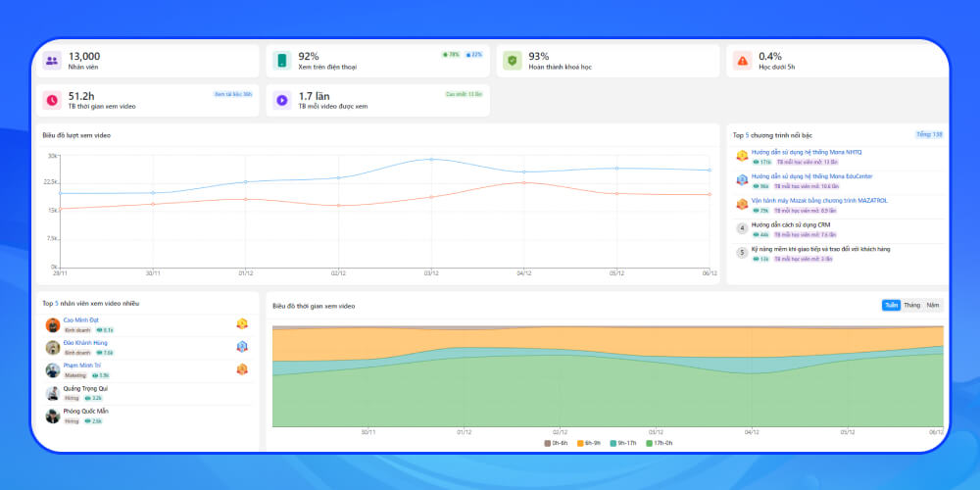Click the Tổng 138 badge in top programs
Screen dimensions: 980x490
929,134
